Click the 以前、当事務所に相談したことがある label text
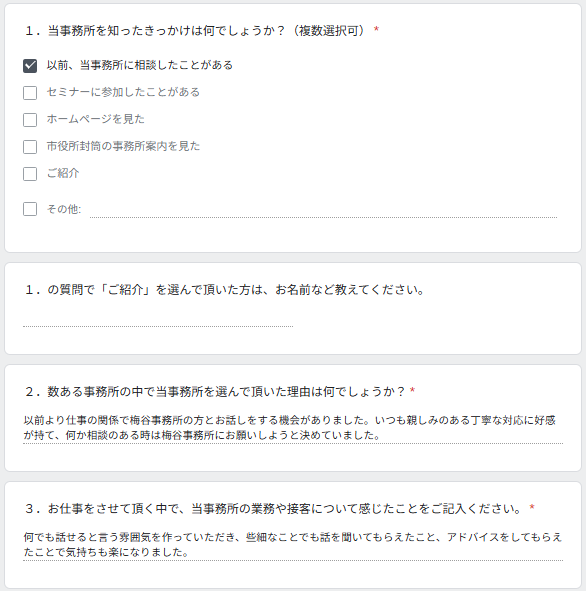 (140, 65)
